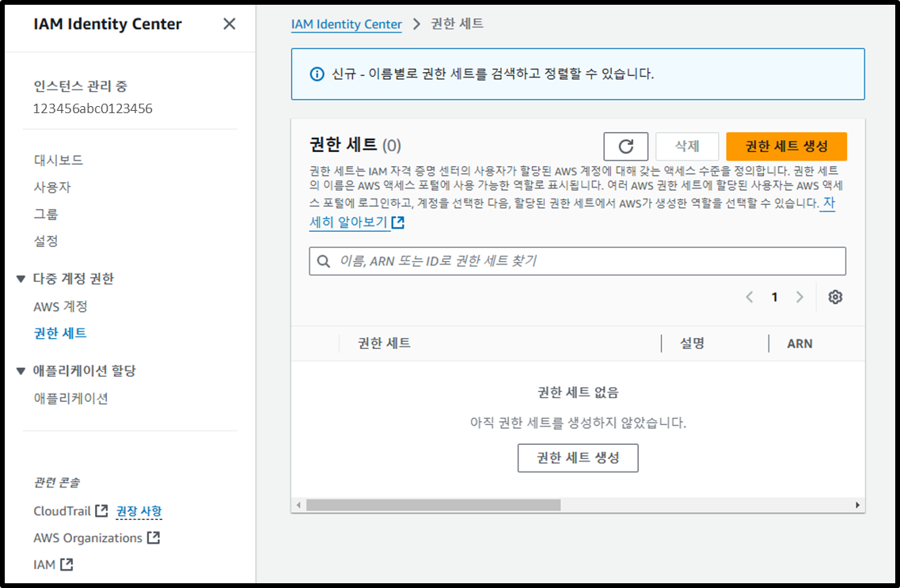The width and height of the screenshot is (900, 588).
Task: Open 대시보드 in the sidebar
Action: [x=59, y=160]
